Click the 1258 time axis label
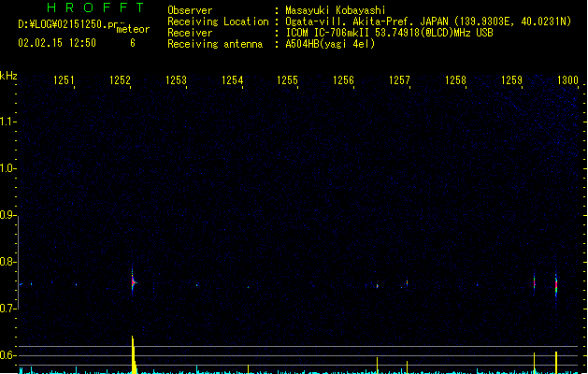The image size is (588, 374). tap(455, 80)
